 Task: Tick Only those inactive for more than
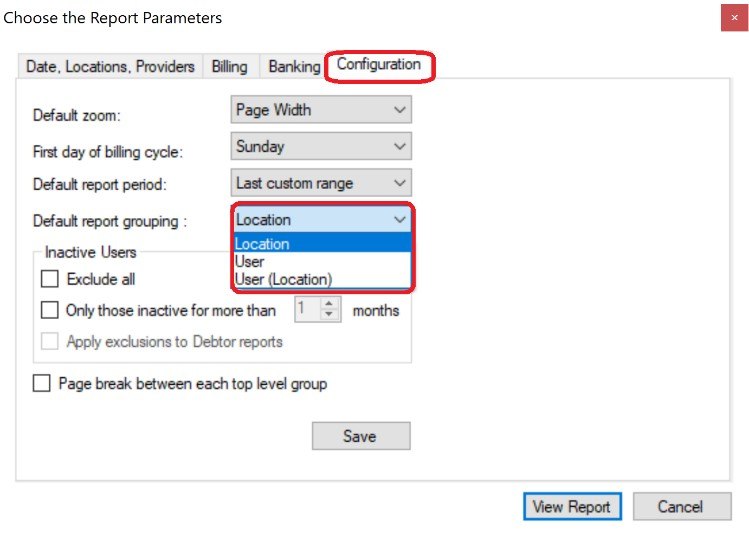pos(50,310)
